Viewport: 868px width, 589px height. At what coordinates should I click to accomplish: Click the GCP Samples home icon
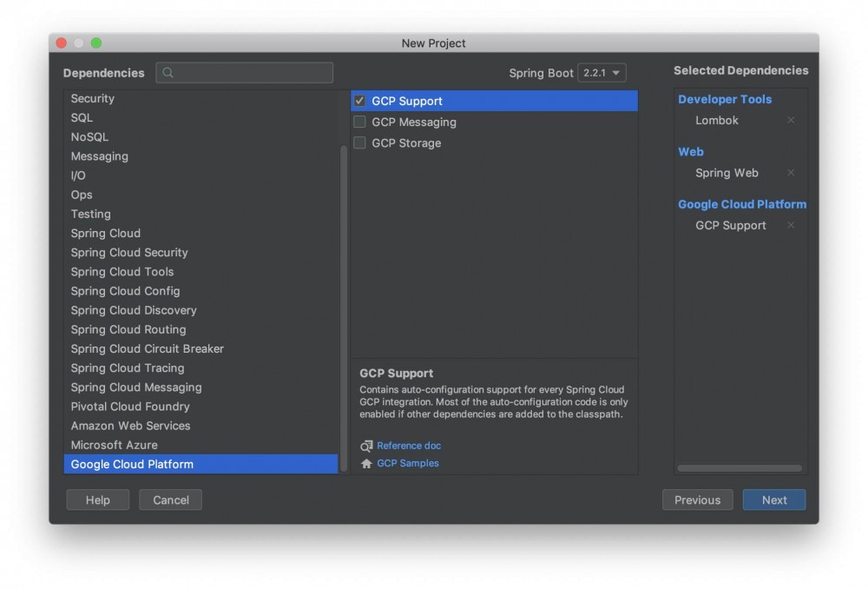coord(366,464)
